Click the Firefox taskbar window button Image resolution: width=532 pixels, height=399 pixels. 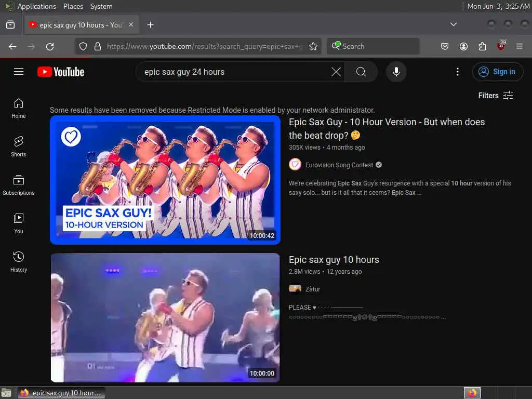tap(61, 393)
